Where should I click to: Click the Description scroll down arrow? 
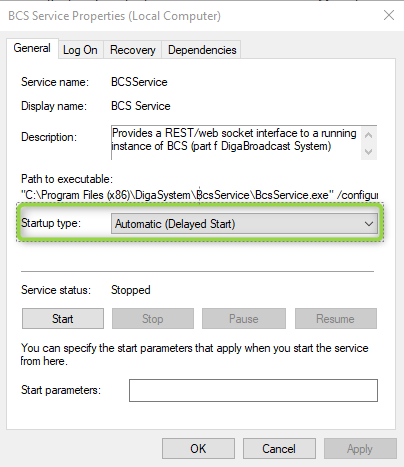pyautogui.click(x=369, y=152)
